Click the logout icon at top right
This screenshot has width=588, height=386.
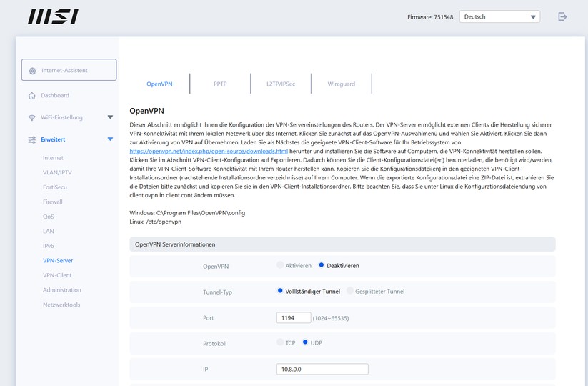pos(562,16)
